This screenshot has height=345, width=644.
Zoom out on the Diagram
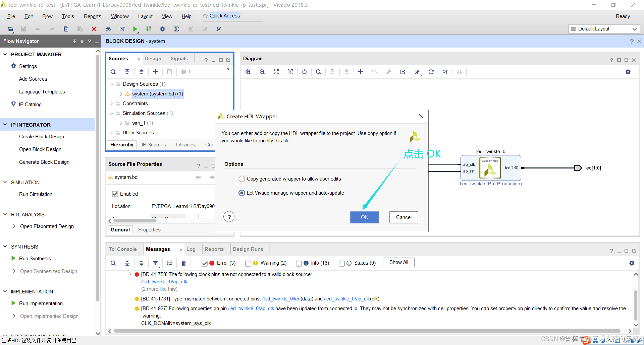262,72
